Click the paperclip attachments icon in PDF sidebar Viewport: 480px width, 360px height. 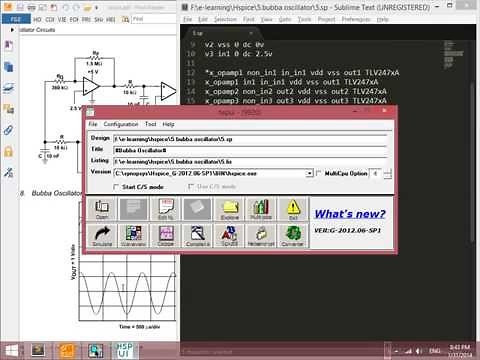tap(9, 130)
